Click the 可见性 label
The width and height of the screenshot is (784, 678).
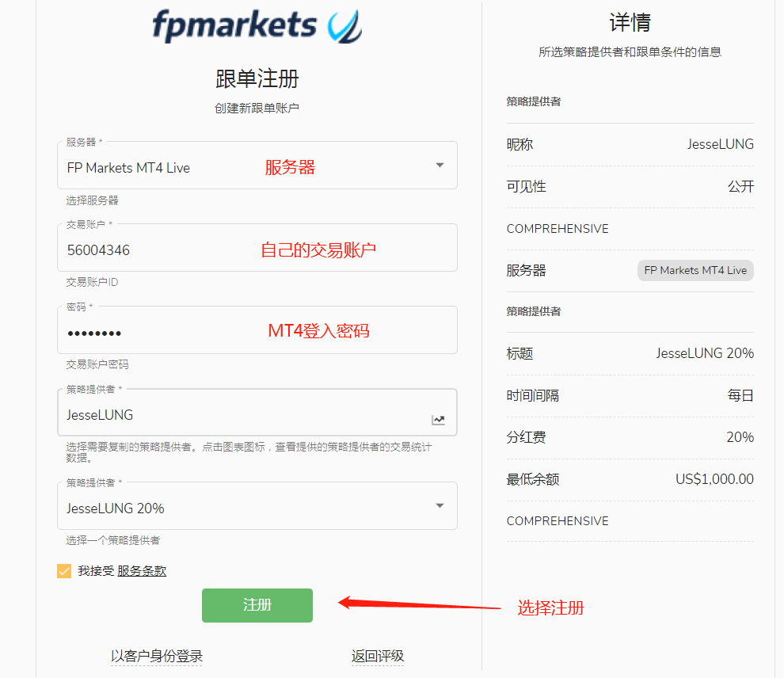tap(526, 186)
